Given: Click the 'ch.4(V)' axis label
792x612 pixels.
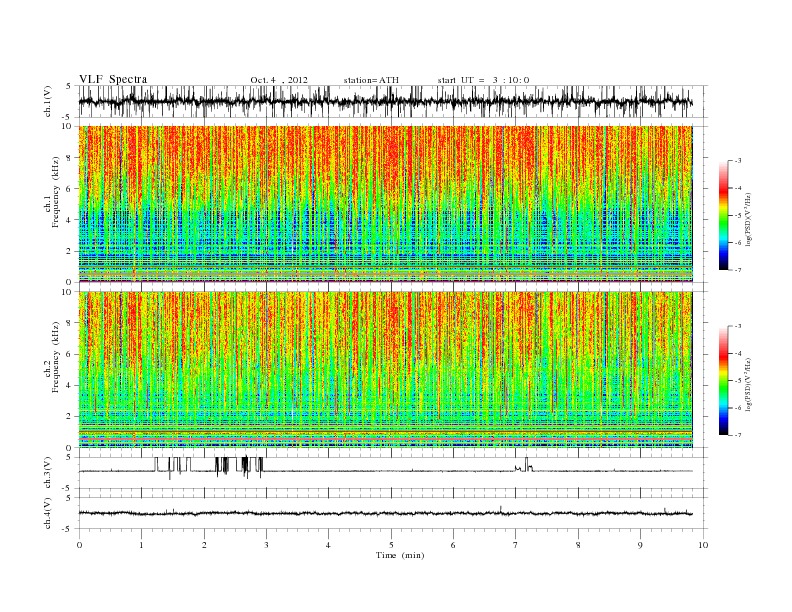Looking at the screenshot, I should (48, 513).
